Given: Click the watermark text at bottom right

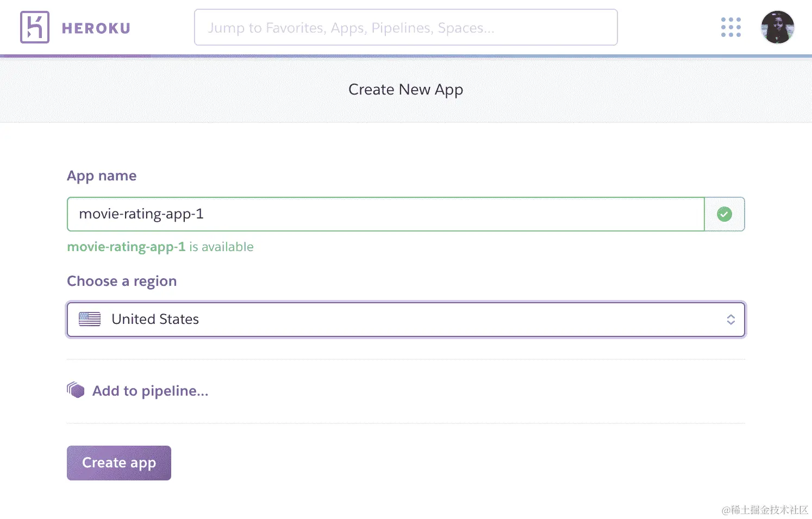Looking at the screenshot, I should click(x=765, y=510).
